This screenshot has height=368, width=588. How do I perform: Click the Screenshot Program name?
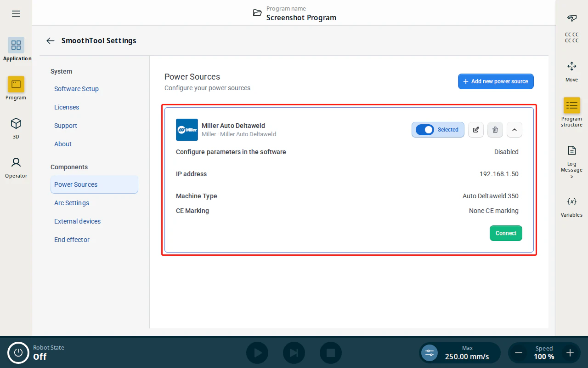click(x=301, y=17)
